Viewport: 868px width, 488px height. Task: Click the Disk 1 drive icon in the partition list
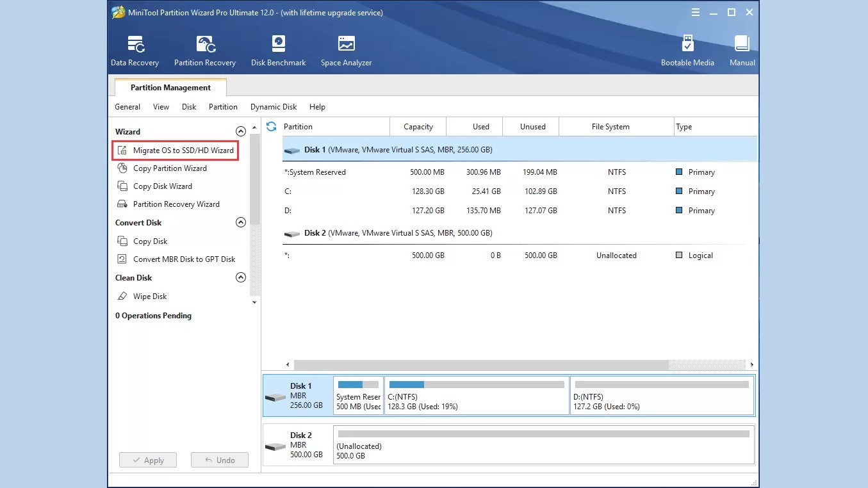[x=292, y=150]
